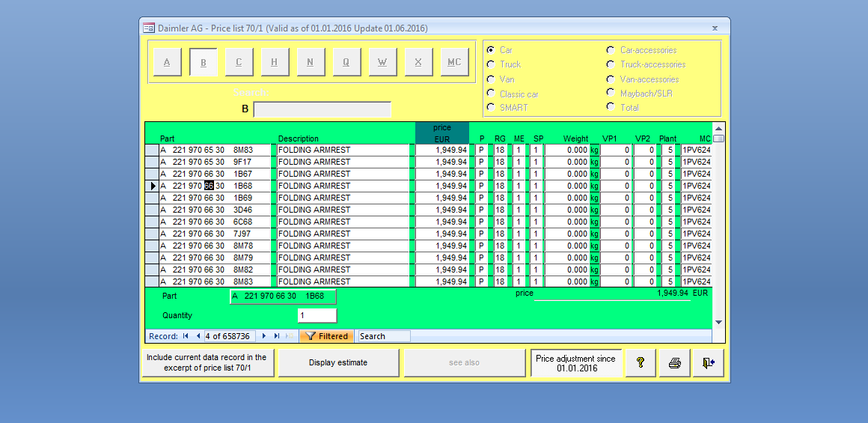The image size is (868, 423).
Task: Go to next record arrow
Action: [x=264, y=336]
